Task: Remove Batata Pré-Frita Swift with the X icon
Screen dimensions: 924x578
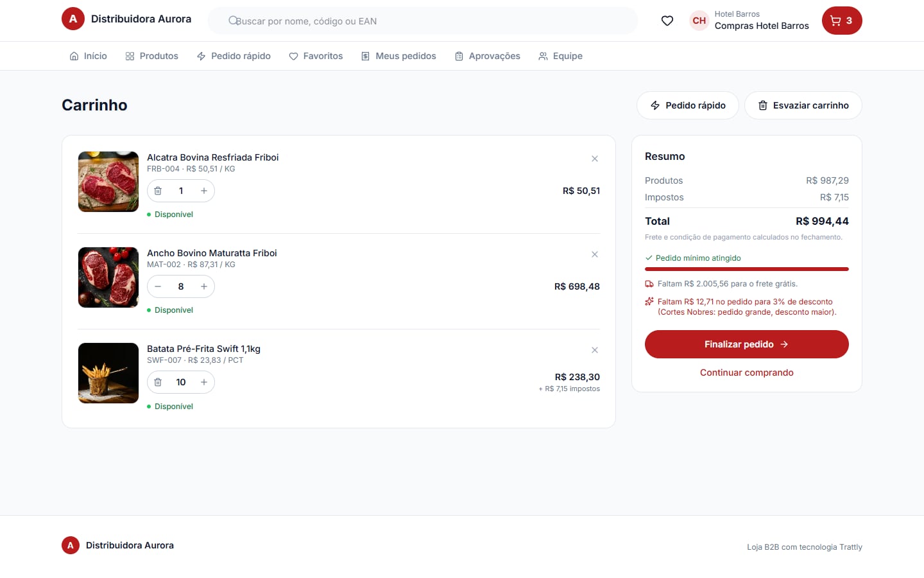Action: (595, 350)
